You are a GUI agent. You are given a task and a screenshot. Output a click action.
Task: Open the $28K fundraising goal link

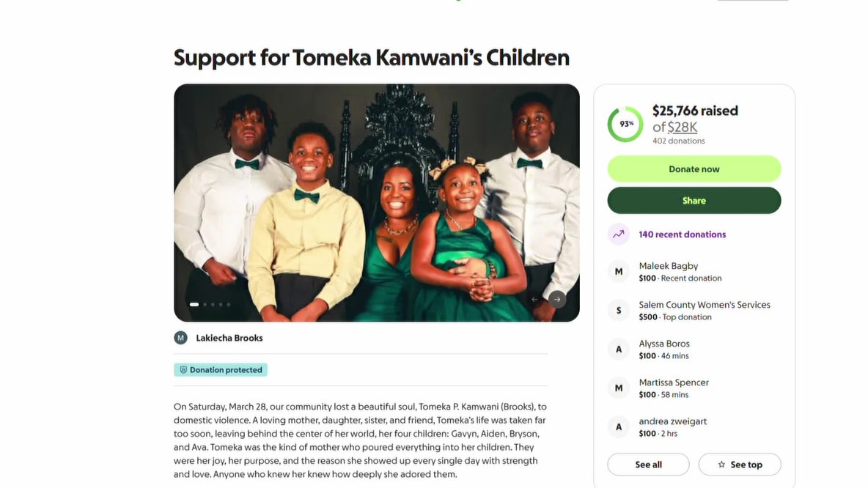click(x=682, y=127)
